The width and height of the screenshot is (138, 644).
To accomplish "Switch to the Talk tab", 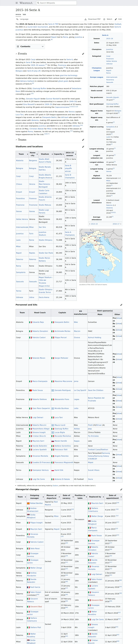I will coord(24,14).
